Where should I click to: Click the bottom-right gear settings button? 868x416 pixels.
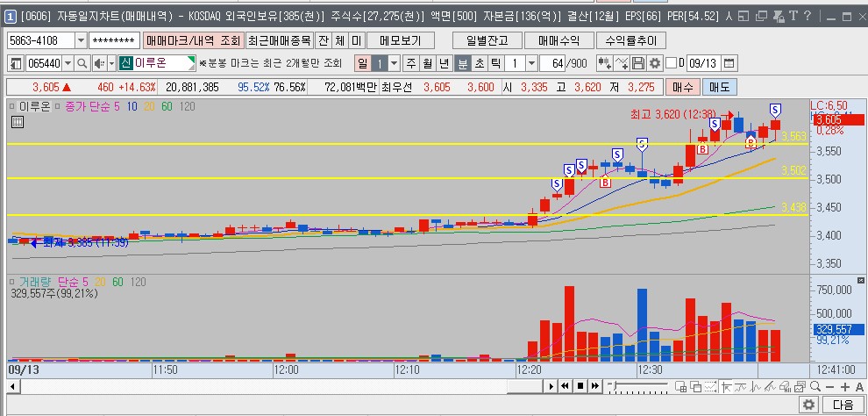809,405
